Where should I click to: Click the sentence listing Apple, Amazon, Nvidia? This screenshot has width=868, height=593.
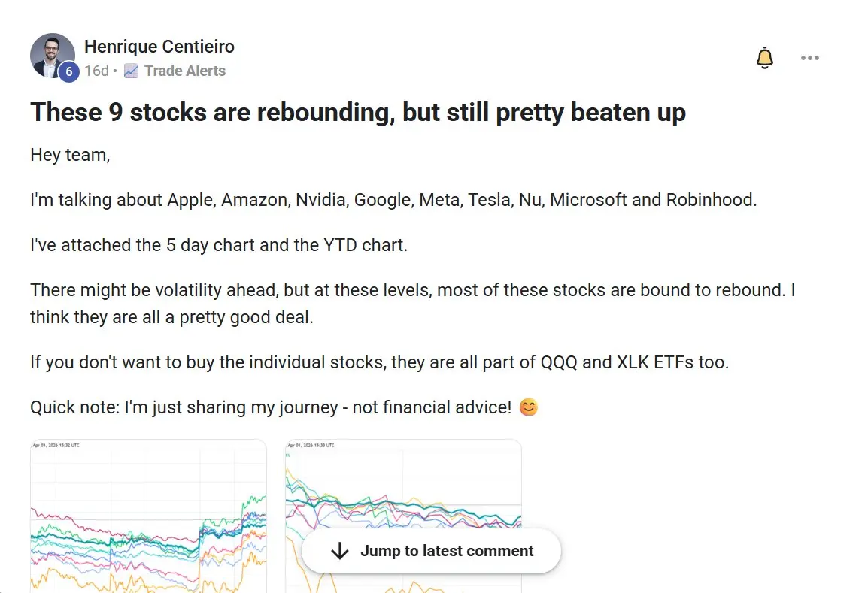[x=392, y=200]
